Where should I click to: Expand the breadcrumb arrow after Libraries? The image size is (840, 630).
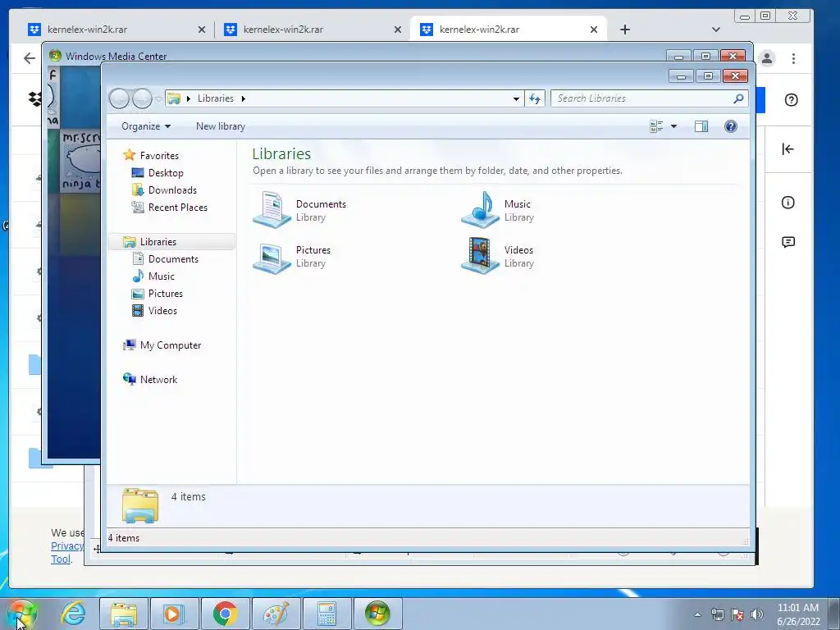coord(243,98)
